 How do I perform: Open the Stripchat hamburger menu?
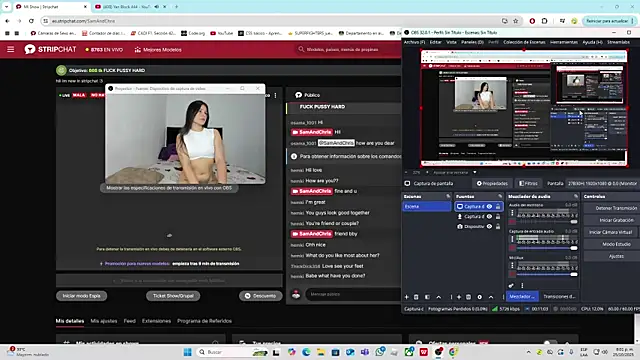[11, 49]
